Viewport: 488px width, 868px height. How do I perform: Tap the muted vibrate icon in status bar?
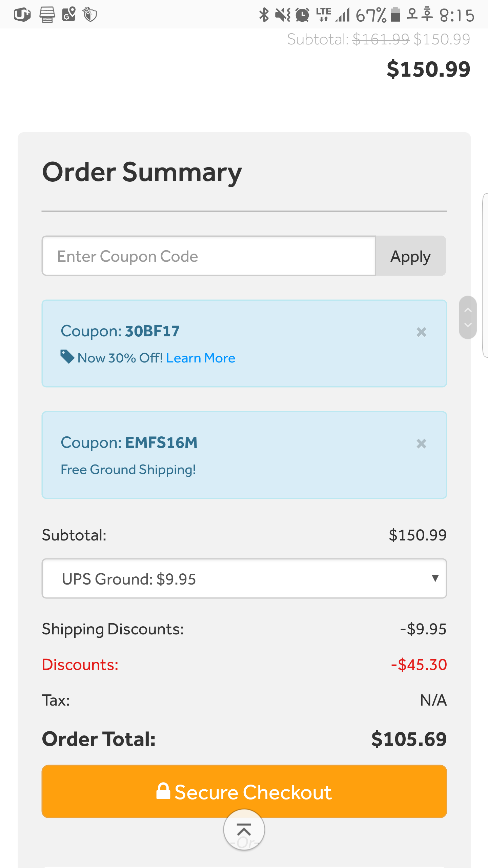[x=282, y=15]
